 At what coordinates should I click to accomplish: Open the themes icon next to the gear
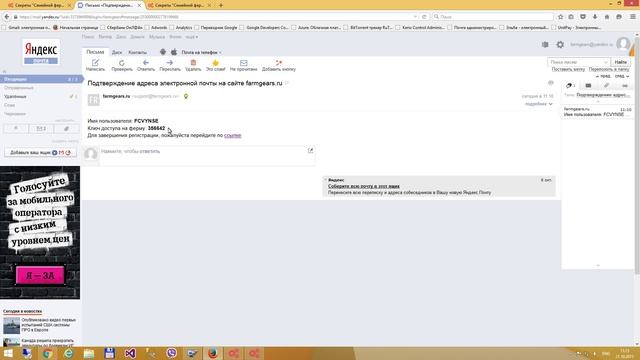tap(545, 44)
